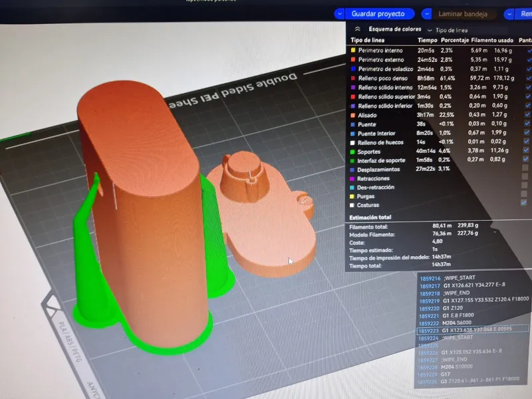Viewport: 532px width, 399px height.
Task: Click the Laminar bandeja button
Action: click(x=464, y=14)
